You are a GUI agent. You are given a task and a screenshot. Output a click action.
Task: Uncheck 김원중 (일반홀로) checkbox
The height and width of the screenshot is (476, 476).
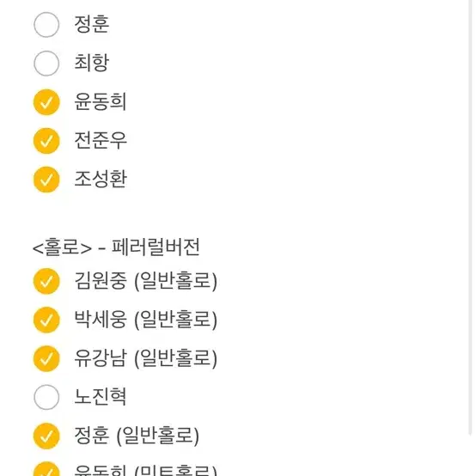click(46, 281)
